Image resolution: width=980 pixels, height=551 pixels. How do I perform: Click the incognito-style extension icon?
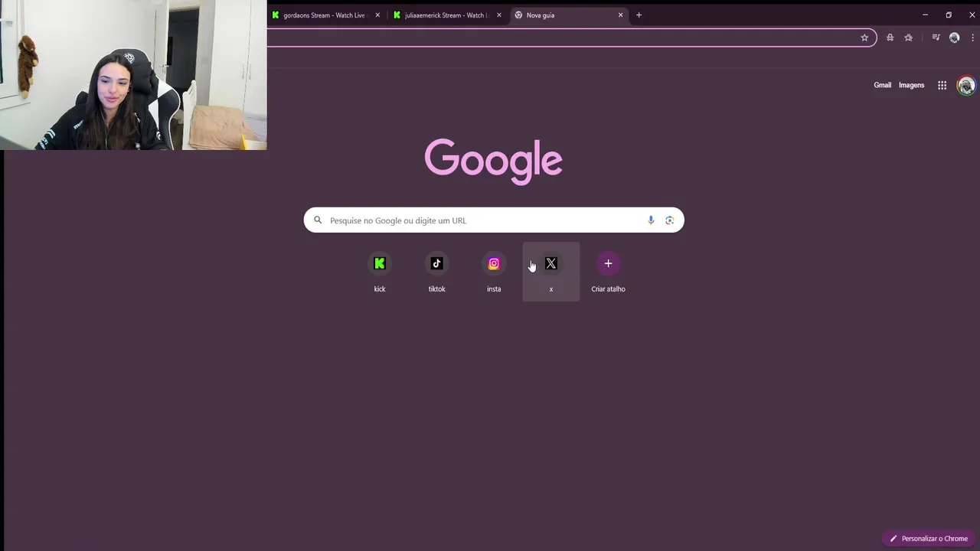pos(890,37)
